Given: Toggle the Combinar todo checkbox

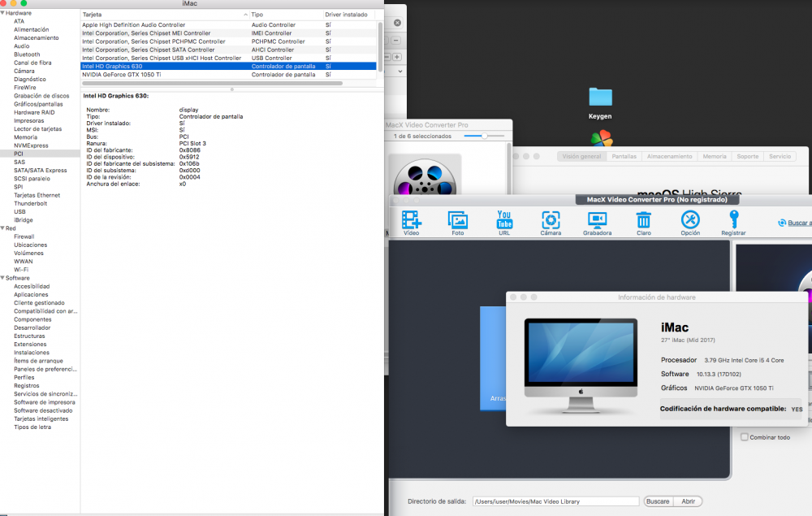Looking at the screenshot, I should click(744, 436).
